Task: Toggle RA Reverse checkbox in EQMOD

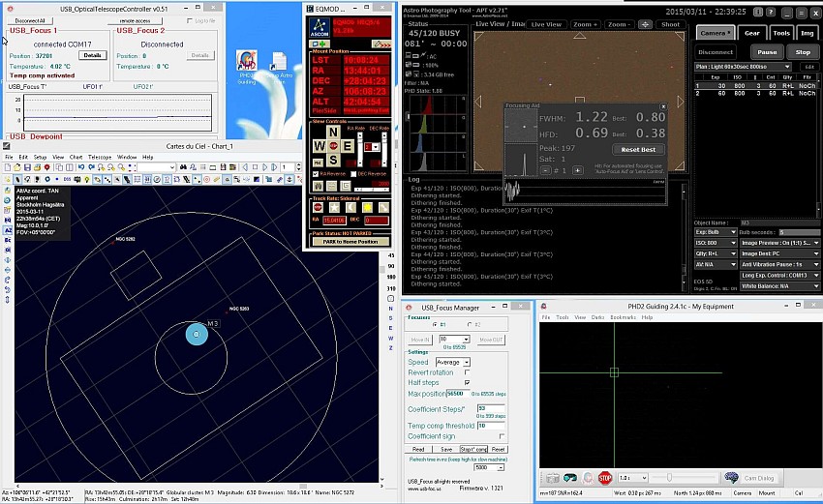Action: pos(316,173)
